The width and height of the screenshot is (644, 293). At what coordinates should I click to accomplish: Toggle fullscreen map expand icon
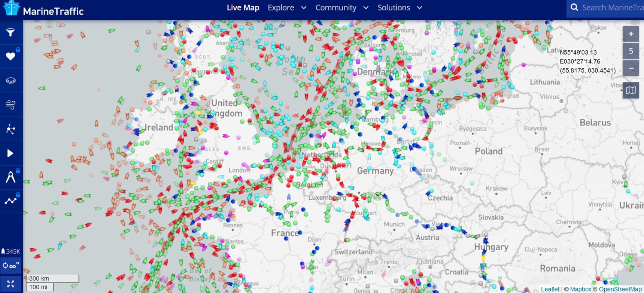click(10, 284)
